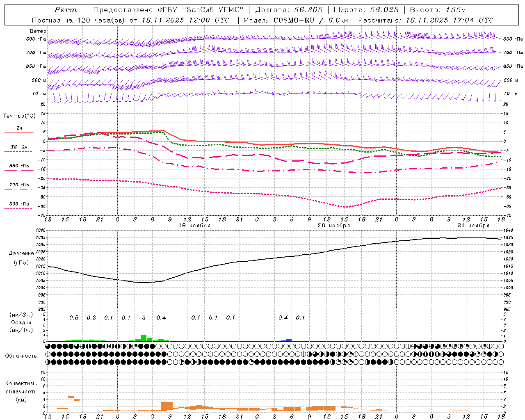Click right-side wind level label '10 м'

pos(511,94)
